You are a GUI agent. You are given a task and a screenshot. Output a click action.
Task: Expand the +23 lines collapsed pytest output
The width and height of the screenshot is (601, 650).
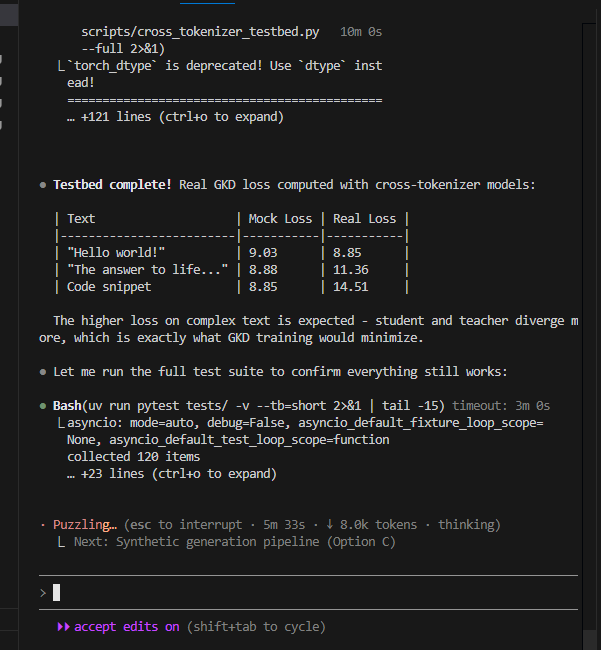coord(172,473)
